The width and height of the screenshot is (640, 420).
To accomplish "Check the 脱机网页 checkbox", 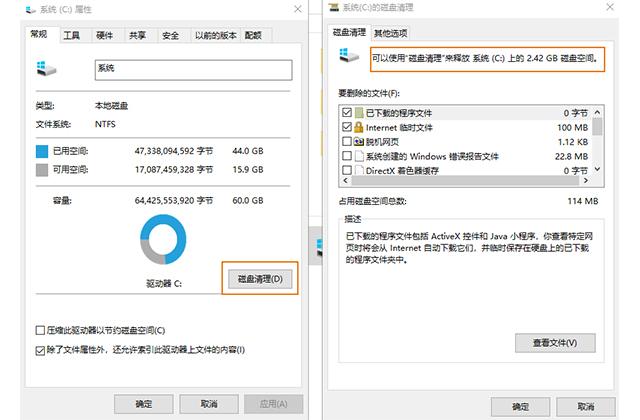I will click(x=347, y=141).
